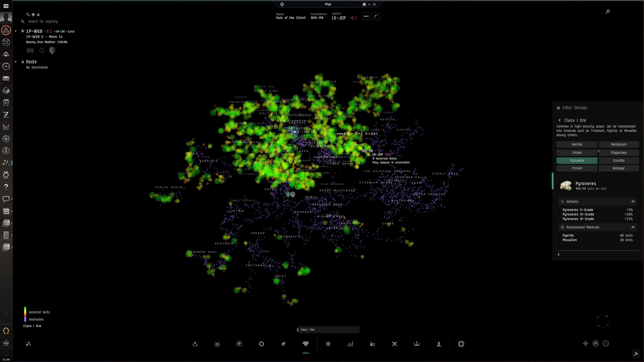Open the magnifier search at top right
Screen dimensions: 644x362
607,12
